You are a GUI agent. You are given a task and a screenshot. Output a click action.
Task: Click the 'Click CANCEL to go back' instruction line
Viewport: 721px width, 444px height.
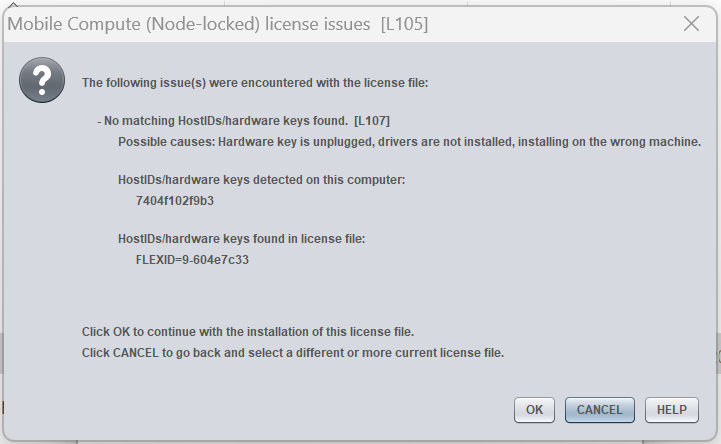click(292, 352)
